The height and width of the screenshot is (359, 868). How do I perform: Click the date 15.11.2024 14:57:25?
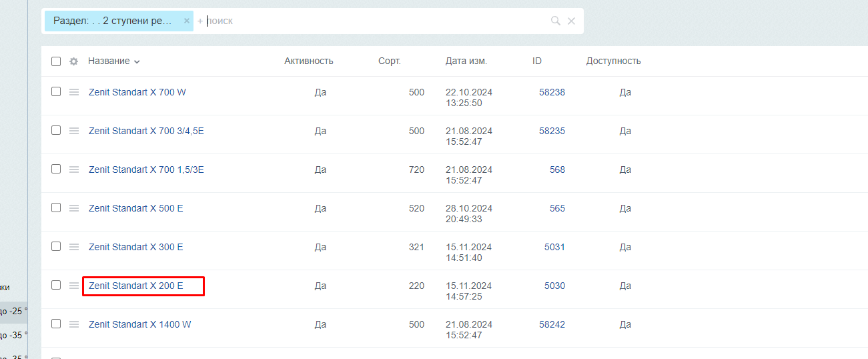pyautogui.click(x=469, y=291)
